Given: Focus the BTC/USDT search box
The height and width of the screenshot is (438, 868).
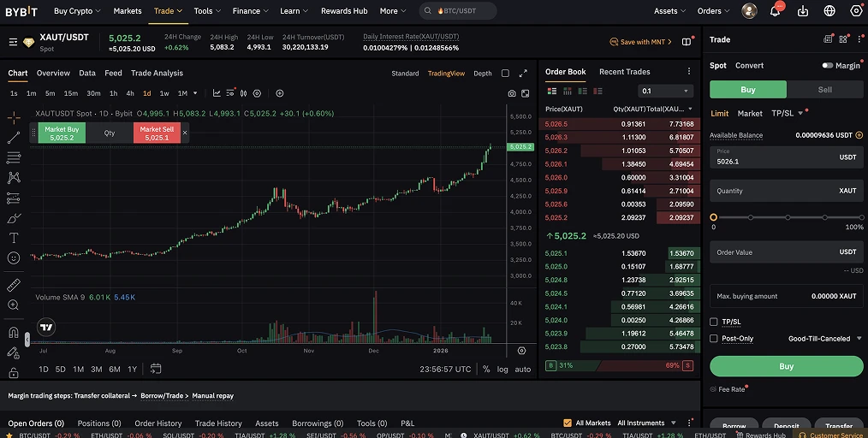Looking at the screenshot, I should pyautogui.click(x=458, y=10).
